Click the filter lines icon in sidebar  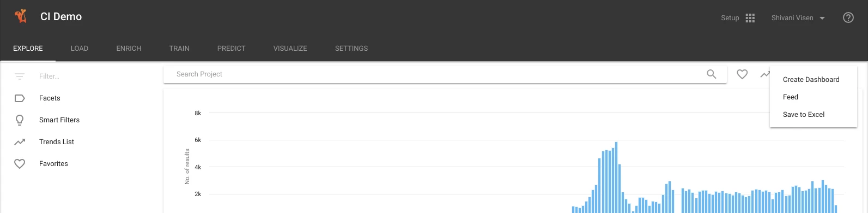pyautogui.click(x=20, y=76)
